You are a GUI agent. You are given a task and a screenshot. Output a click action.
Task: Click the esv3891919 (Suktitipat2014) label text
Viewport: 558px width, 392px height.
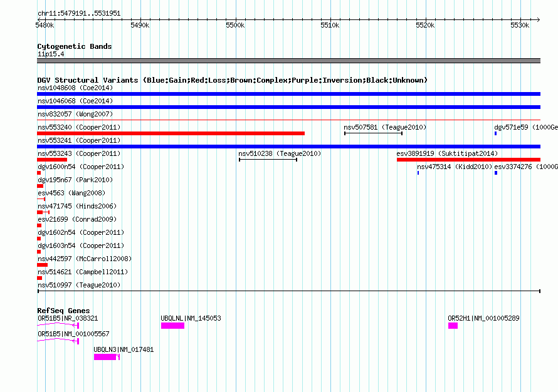447,153
